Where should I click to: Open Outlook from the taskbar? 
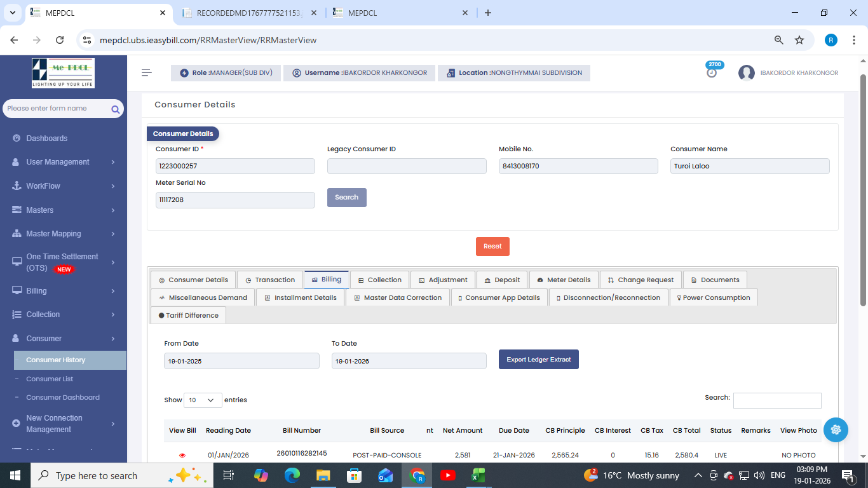point(386,475)
